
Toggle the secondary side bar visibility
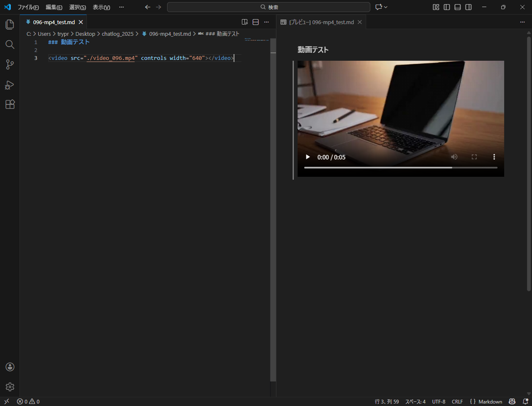pyautogui.click(x=468, y=7)
